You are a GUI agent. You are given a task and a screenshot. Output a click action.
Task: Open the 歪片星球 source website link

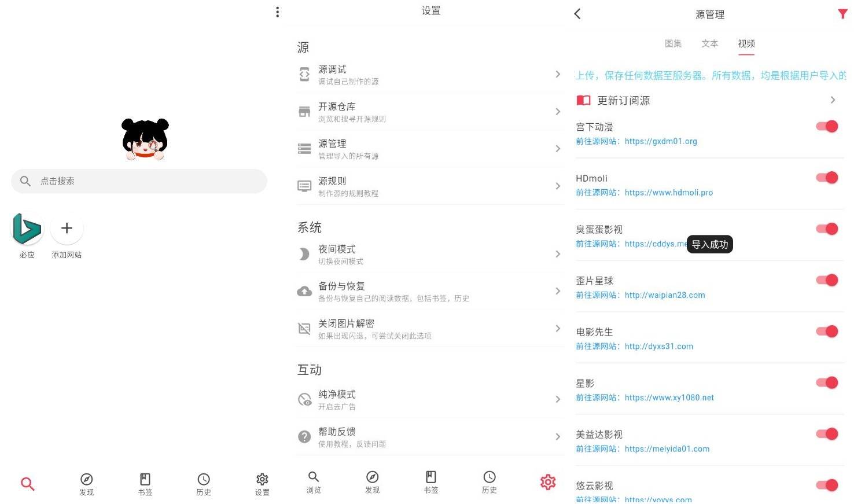[664, 295]
